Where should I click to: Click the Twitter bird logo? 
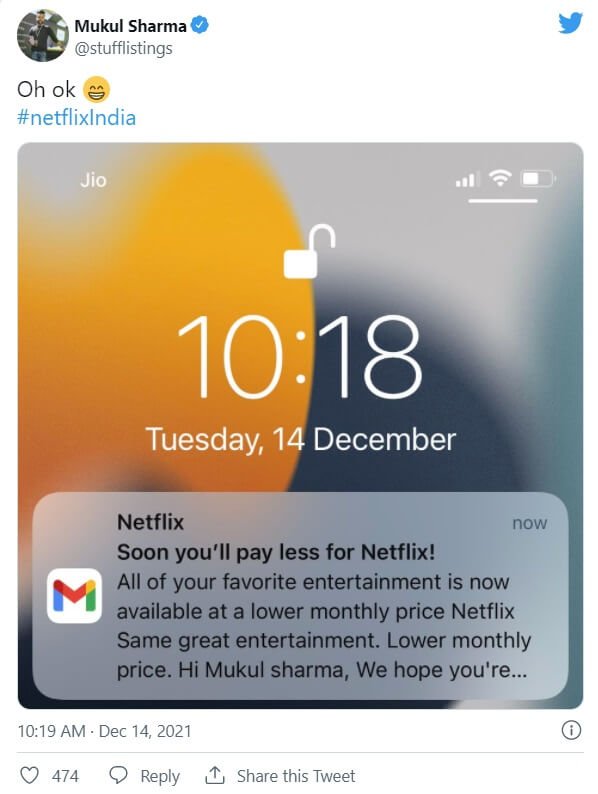pos(570,23)
